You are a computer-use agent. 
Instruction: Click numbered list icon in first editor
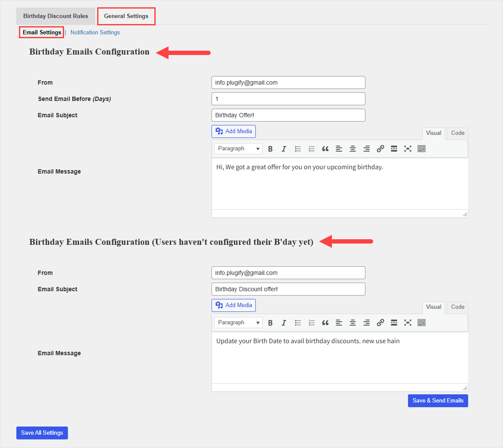[x=312, y=149]
